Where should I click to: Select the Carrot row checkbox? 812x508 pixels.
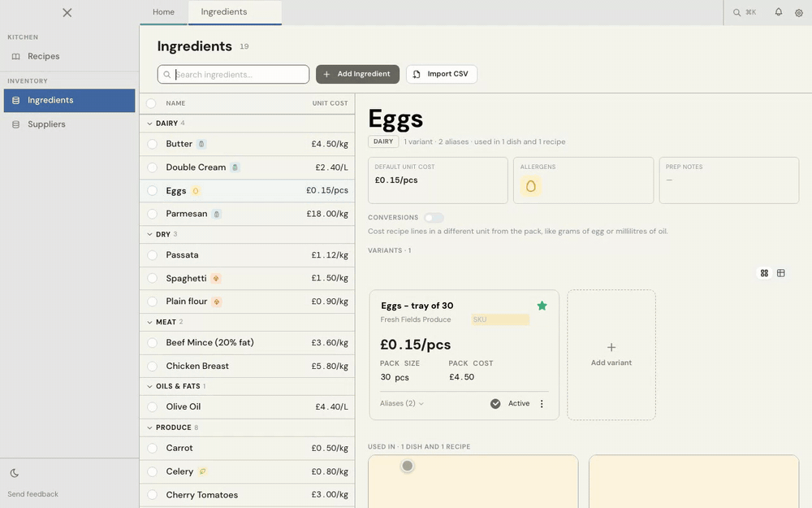(x=153, y=449)
